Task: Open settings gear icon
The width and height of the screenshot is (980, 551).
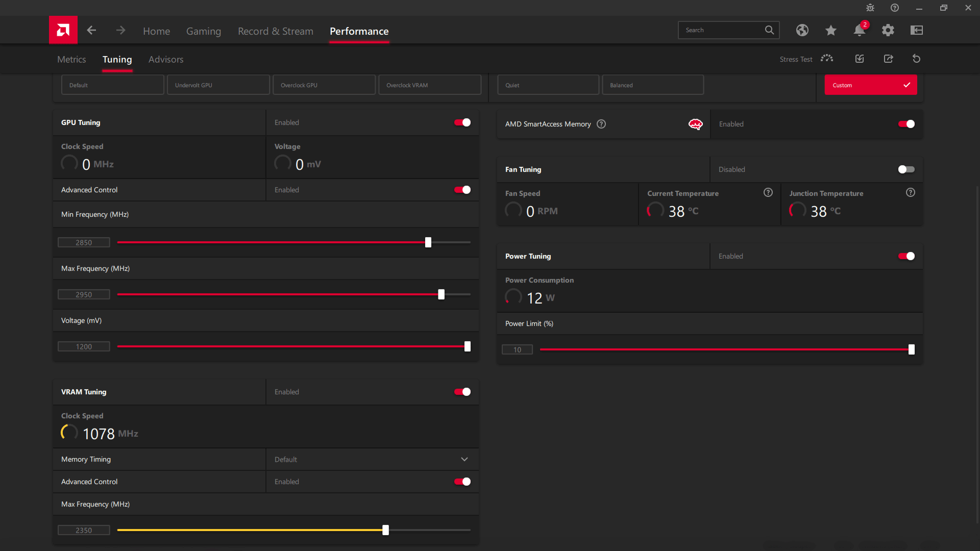Action: tap(888, 30)
